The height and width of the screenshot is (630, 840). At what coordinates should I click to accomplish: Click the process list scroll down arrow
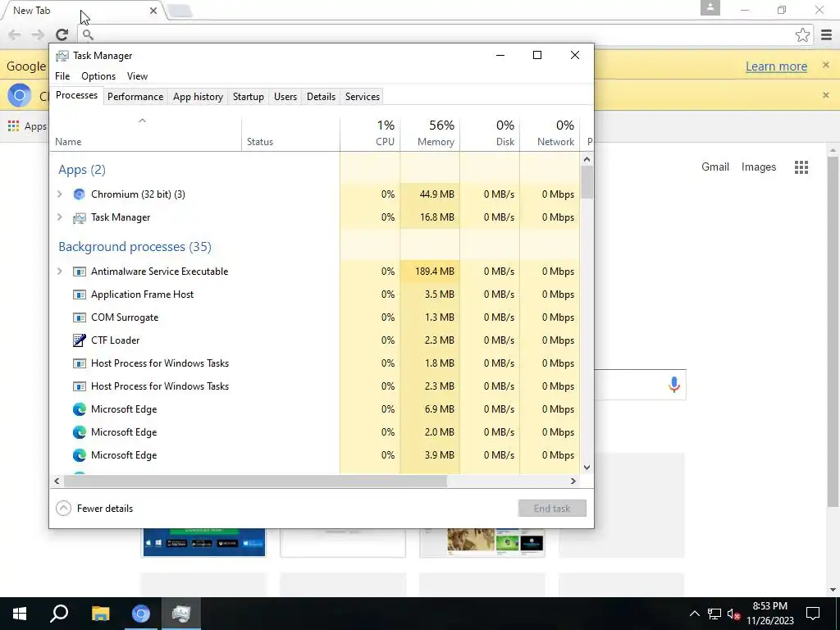coord(587,467)
